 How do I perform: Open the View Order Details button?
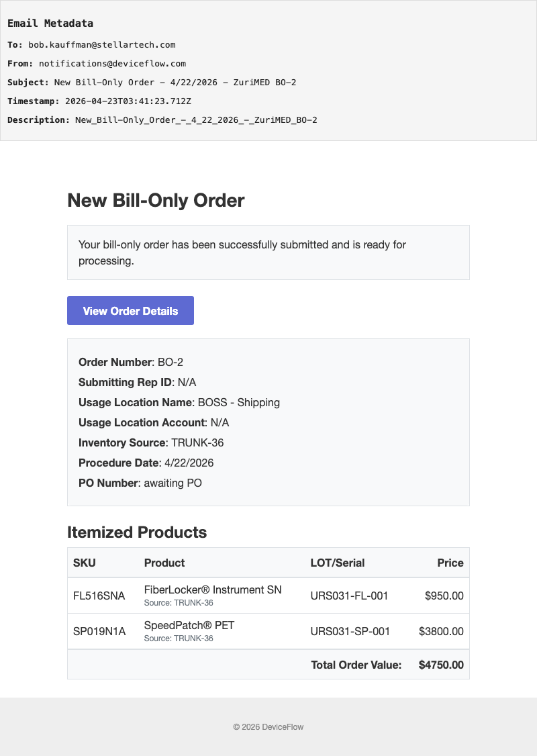click(x=130, y=310)
